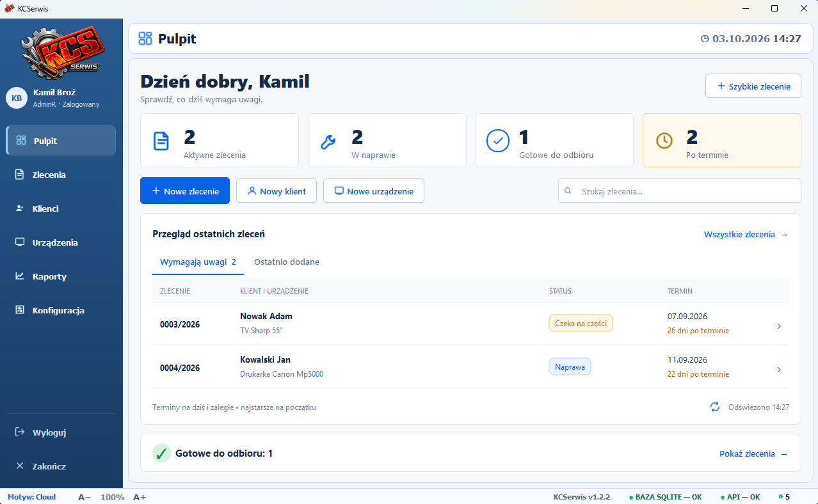Click the TERMIN column header
This screenshot has height=504, width=818.
point(680,291)
